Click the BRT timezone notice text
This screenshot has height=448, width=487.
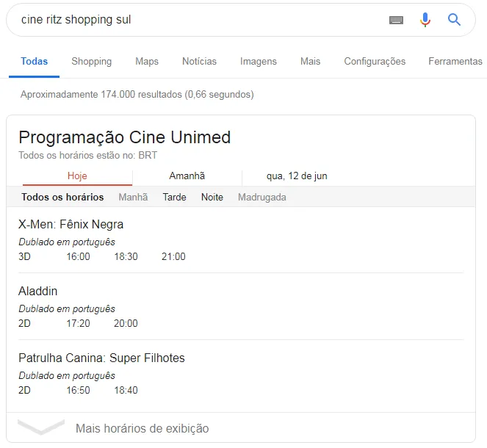88,155
